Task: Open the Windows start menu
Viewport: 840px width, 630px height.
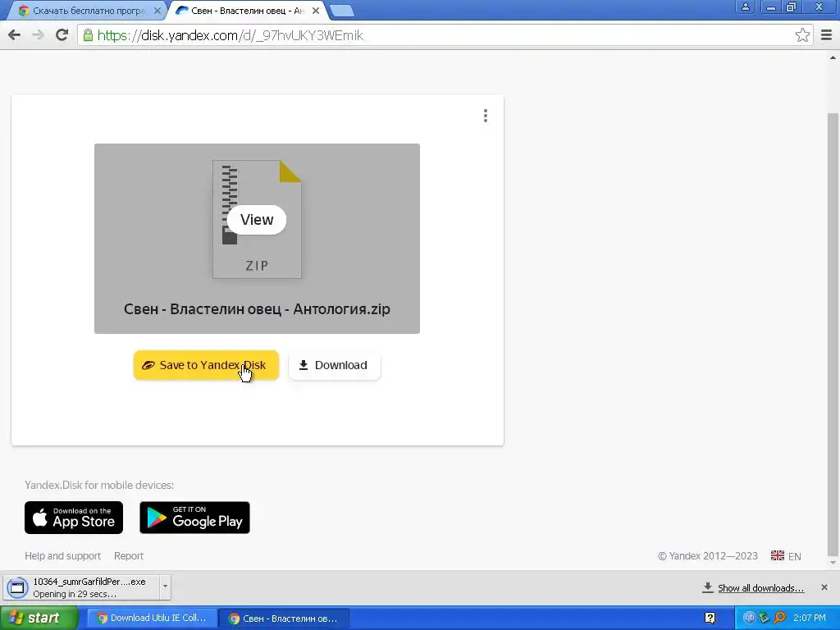Action: 39,618
